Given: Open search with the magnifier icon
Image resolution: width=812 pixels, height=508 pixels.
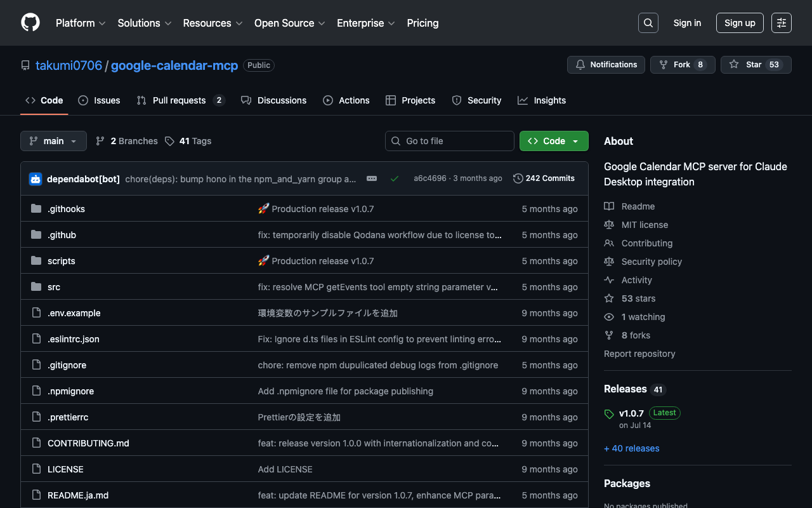Looking at the screenshot, I should [648, 23].
